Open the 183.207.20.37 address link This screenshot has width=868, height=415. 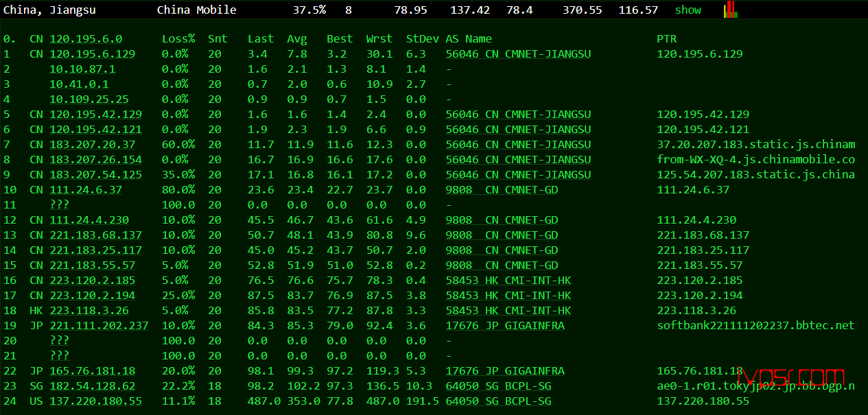[93, 145]
